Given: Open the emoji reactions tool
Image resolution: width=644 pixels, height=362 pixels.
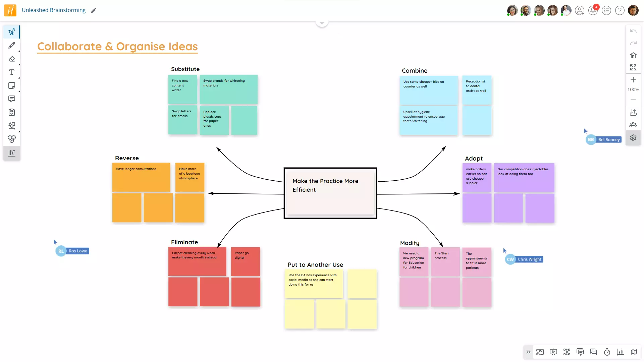Looking at the screenshot, I should pos(12,139).
